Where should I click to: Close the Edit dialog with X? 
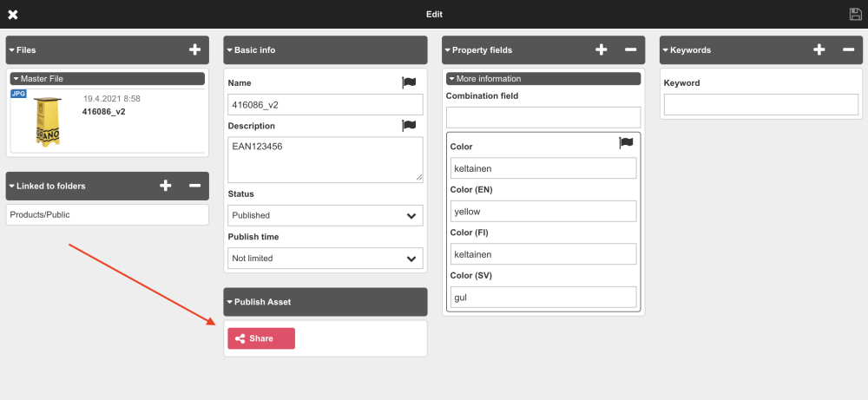click(13, 15)
